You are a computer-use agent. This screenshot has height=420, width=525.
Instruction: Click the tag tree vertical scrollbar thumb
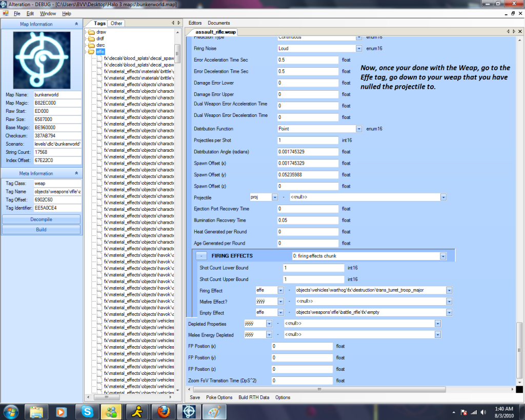click(178, 54)
